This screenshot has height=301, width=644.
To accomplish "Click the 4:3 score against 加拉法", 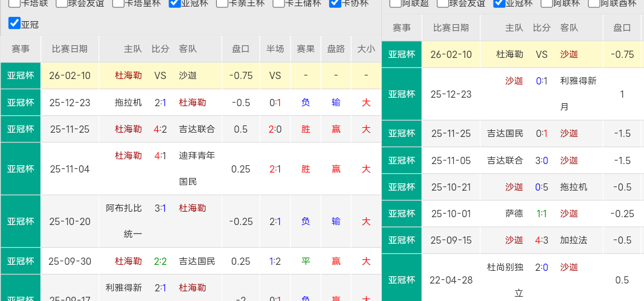I will point(541,240).
